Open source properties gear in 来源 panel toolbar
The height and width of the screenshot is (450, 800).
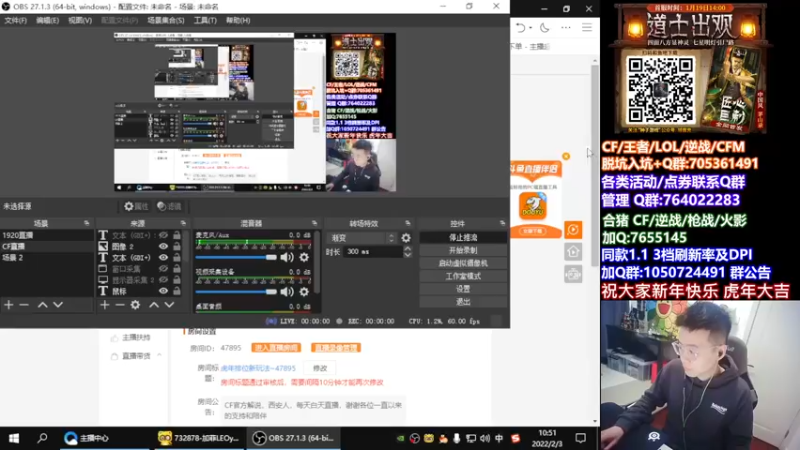pyautogui.click(x=135, y=305)
